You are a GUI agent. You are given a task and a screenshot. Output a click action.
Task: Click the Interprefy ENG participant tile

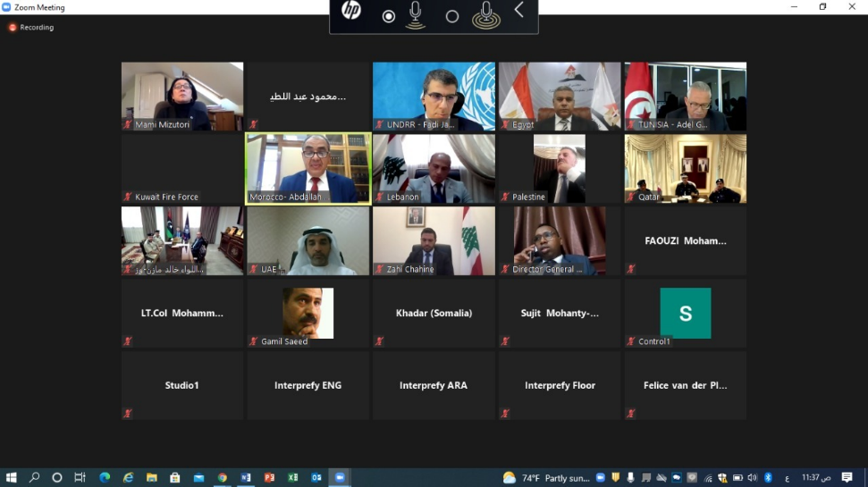tap(308, 385)
